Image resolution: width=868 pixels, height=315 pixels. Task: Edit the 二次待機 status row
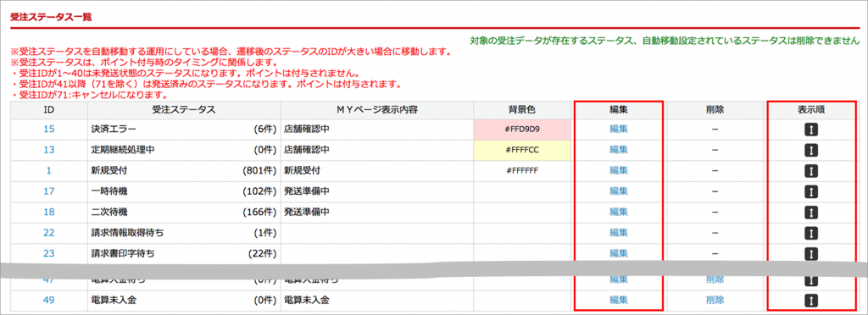[x=618, y=212]
